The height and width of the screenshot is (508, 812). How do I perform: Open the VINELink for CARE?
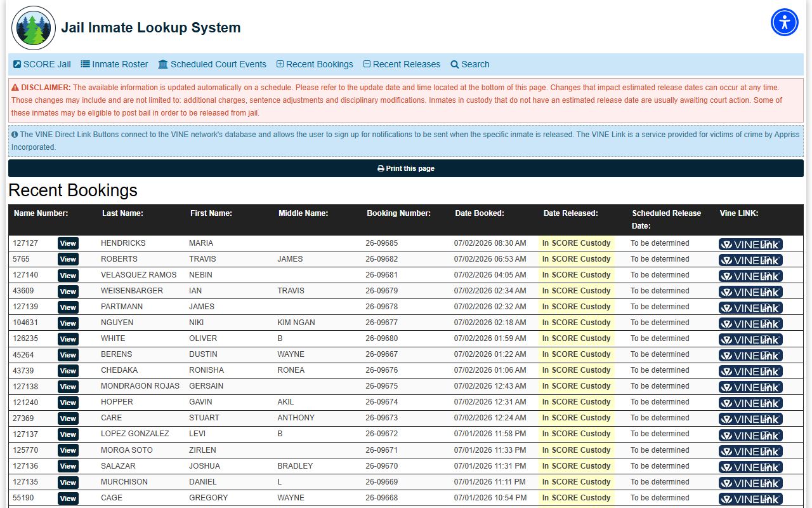pyautogui.click(x=750, y=418)
